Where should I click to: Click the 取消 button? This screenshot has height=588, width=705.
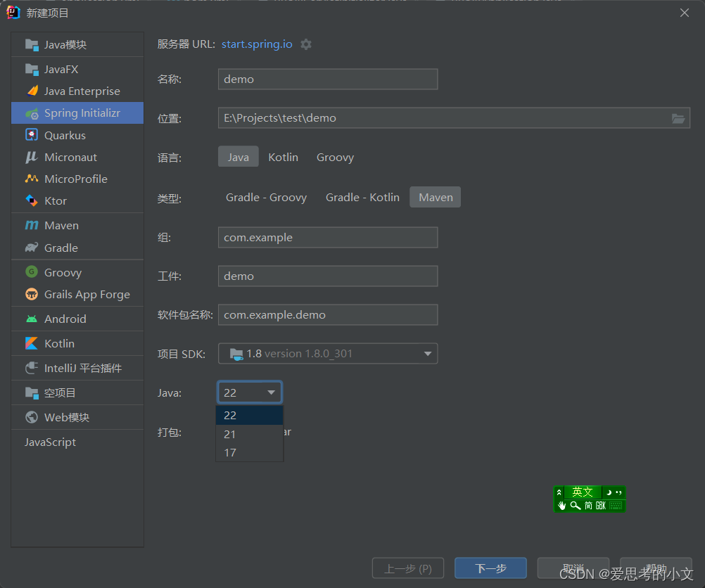(573, 568)
